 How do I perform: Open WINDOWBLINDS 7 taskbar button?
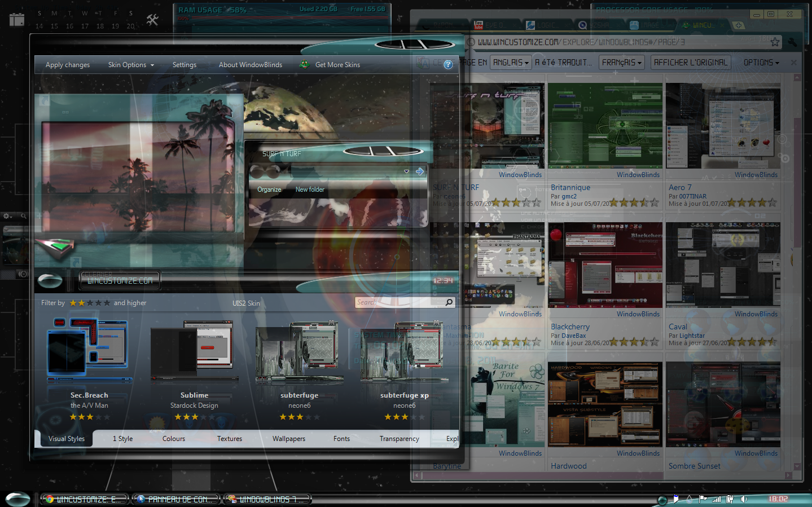[x=267, y=499]
